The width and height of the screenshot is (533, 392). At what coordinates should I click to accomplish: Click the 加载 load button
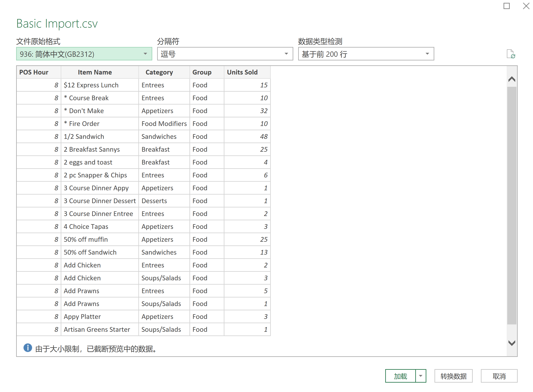click(x=400, y=376)
